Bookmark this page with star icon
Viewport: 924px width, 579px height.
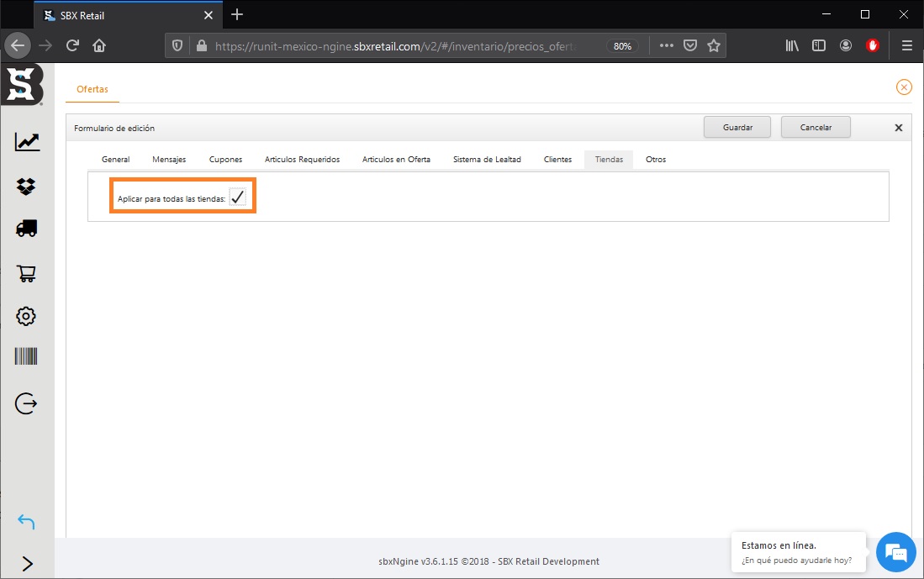point(714,45)
